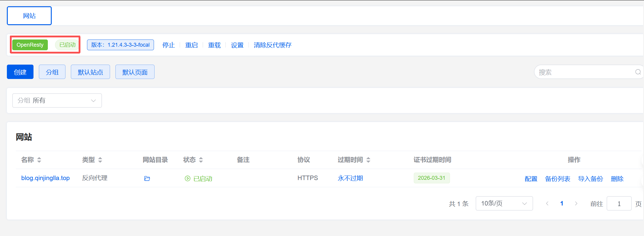Click 清除反代缓存 link

(272, 45)
